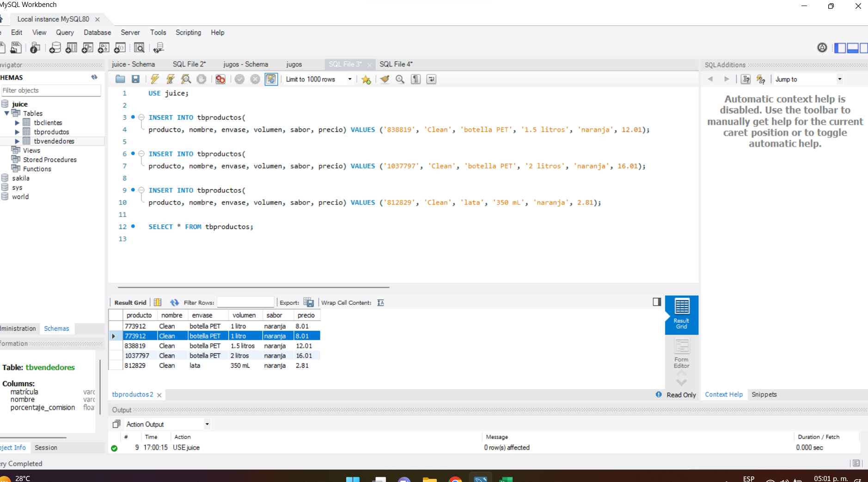Toggle the bottom output panel

pos(853,48)
